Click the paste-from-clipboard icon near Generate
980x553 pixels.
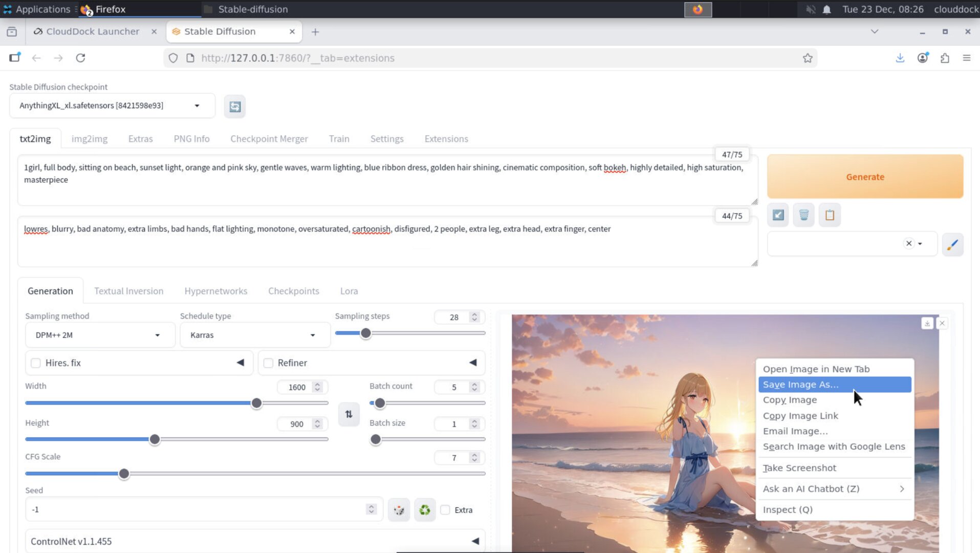[x=830, y=215]
